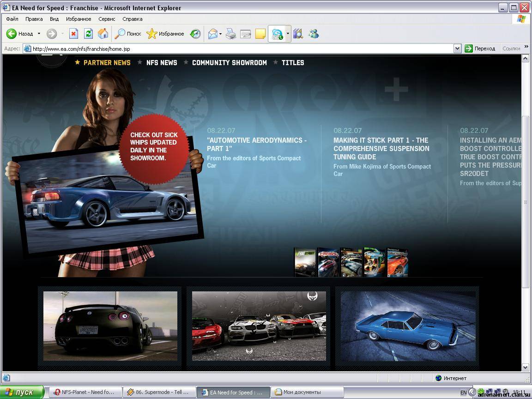Read the Automotive Aerodynamics Part 1 article
This screenshot has width=532, height=399.
tap(257, 144)
